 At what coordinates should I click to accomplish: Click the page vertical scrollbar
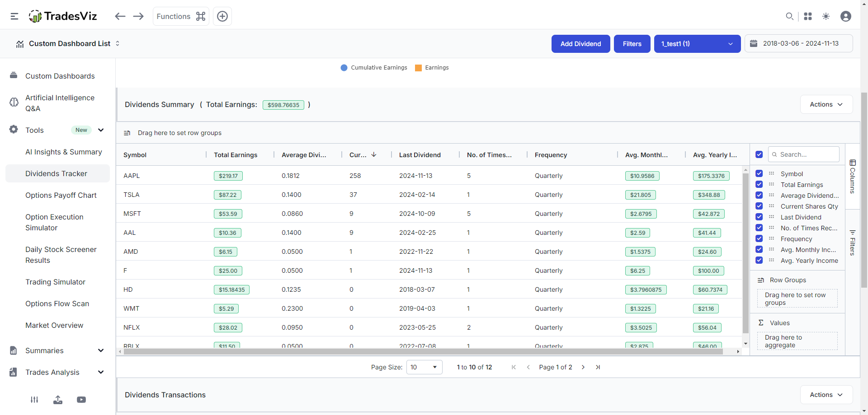864,190
